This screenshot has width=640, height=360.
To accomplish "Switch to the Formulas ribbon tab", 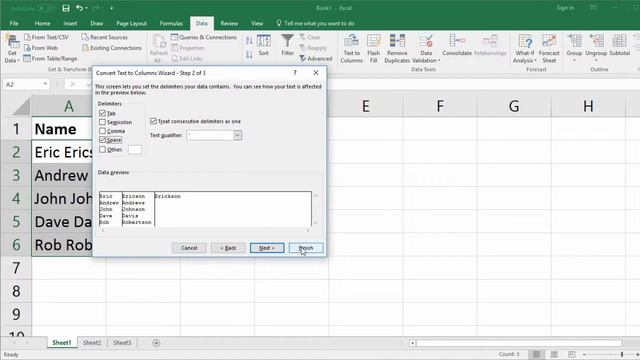I will tap(171, 23).
